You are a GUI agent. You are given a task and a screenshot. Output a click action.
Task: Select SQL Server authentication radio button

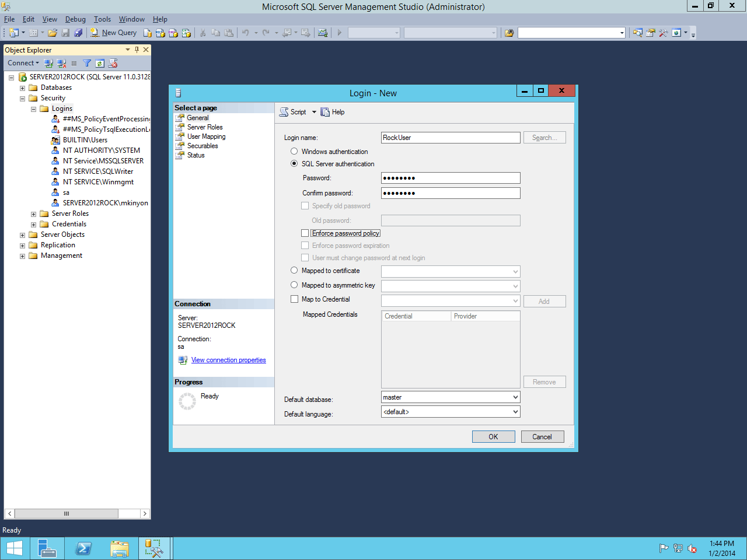pyautogui.click(x=294, y=163)
